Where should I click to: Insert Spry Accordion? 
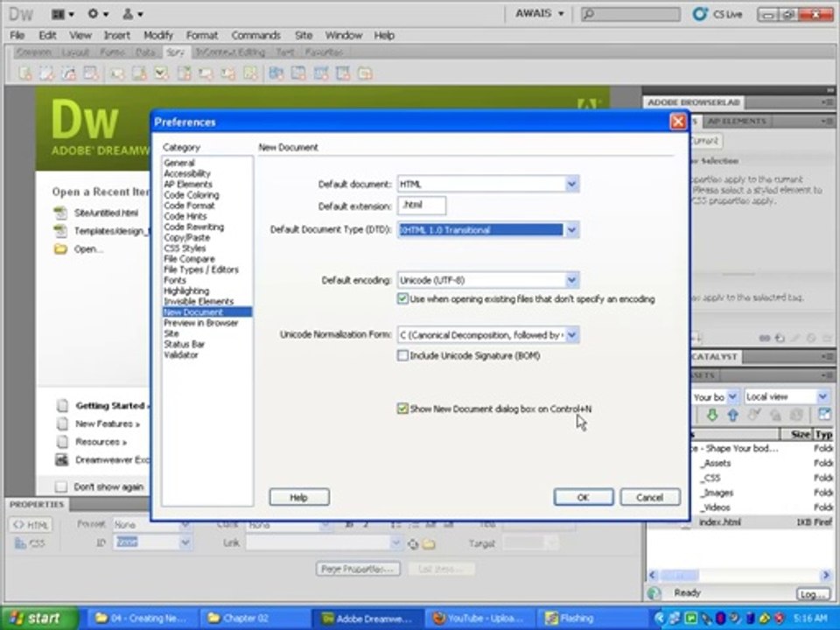[321, 73]
